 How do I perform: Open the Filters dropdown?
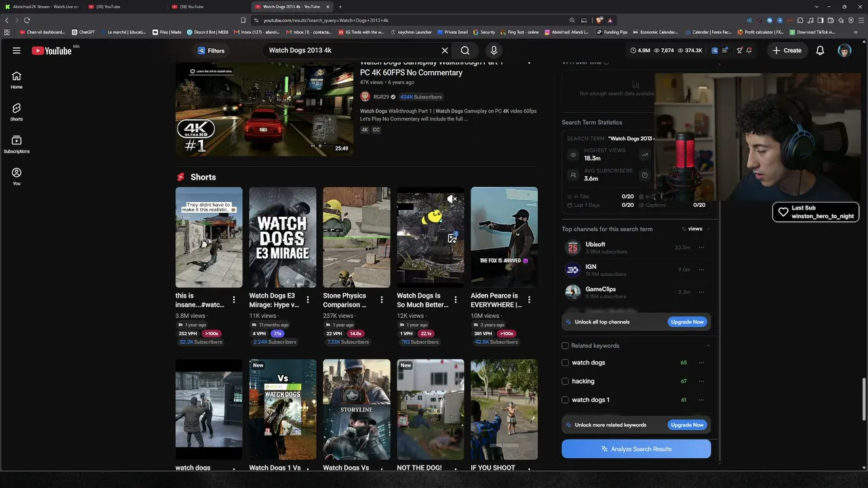pyautogui.click(x=211, y=50)
